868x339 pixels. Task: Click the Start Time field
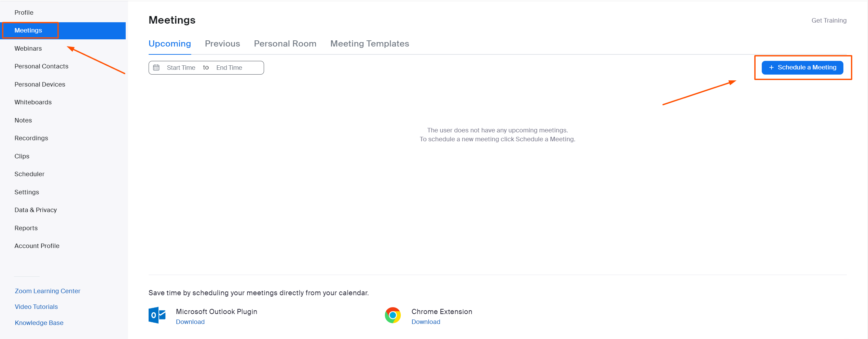181,68
